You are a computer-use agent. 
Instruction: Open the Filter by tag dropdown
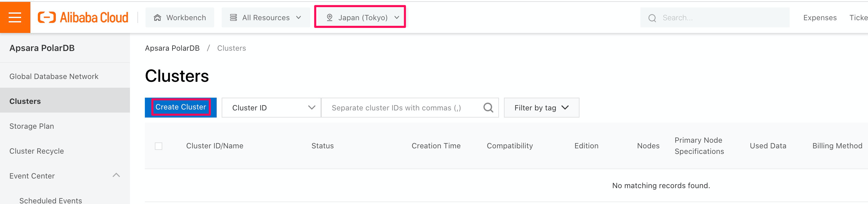click(541, 108)
